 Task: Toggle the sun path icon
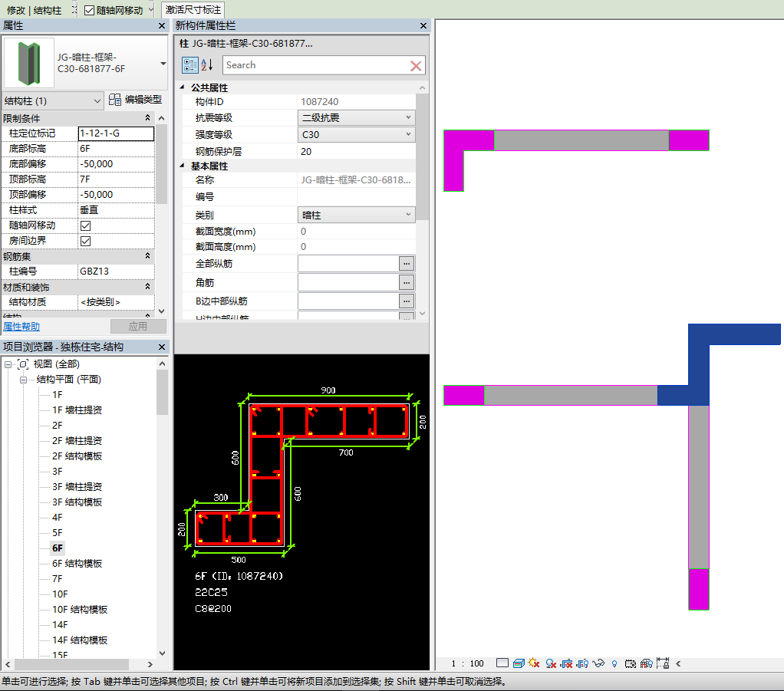pos(534,663)
